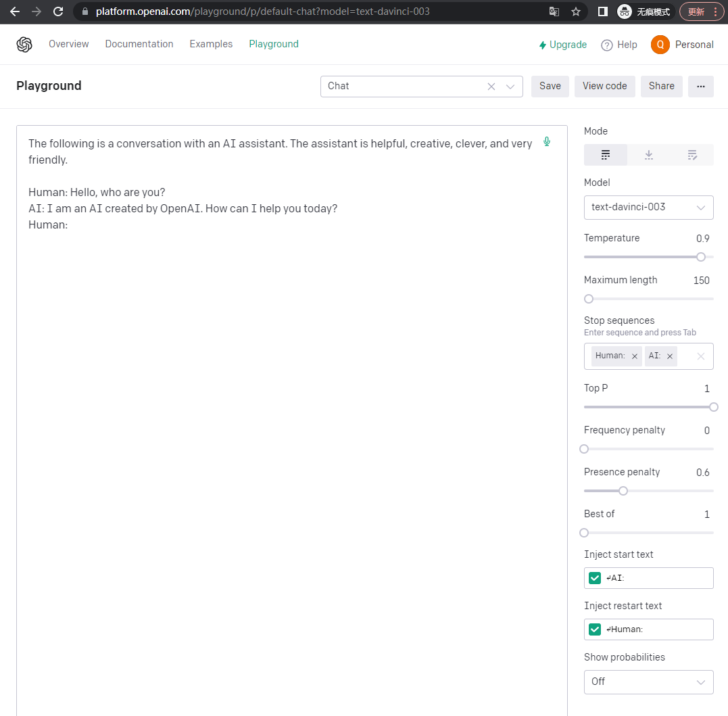
Task: Clear the selected Chat preset
Action: [x=491, y=87]
